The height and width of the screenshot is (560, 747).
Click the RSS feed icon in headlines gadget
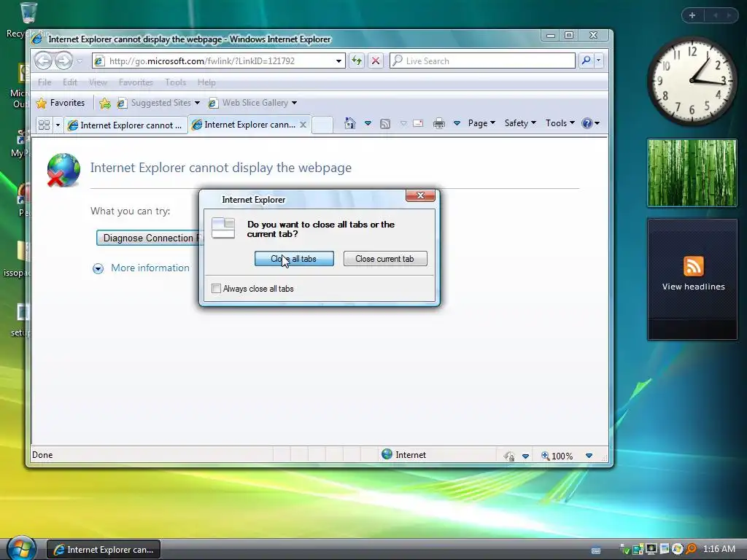point(693,266)
